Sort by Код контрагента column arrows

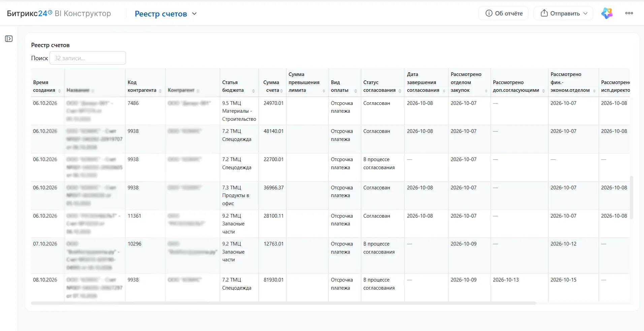(160, 91)
